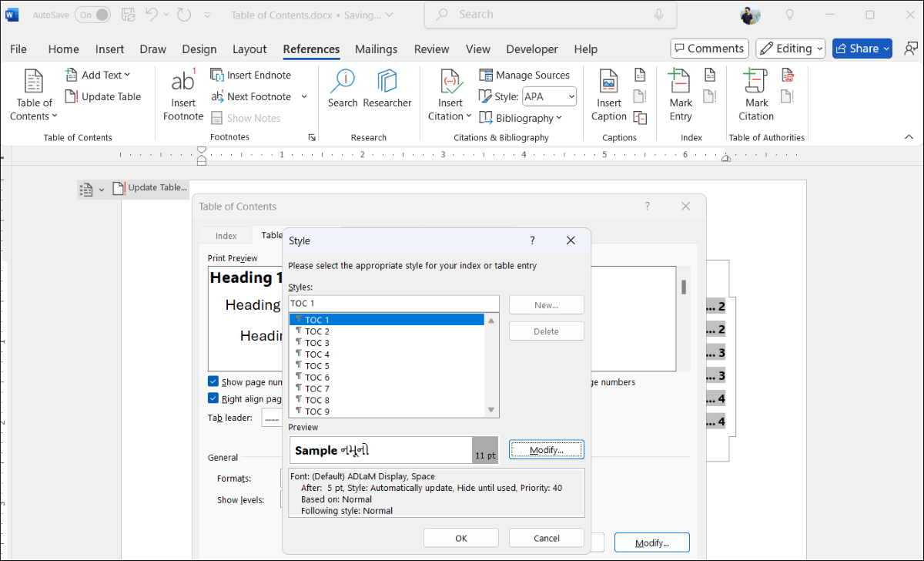The image size is (924, 561).
Task: Click Add Text in the ribbon
Action: (x=98, y=75)
